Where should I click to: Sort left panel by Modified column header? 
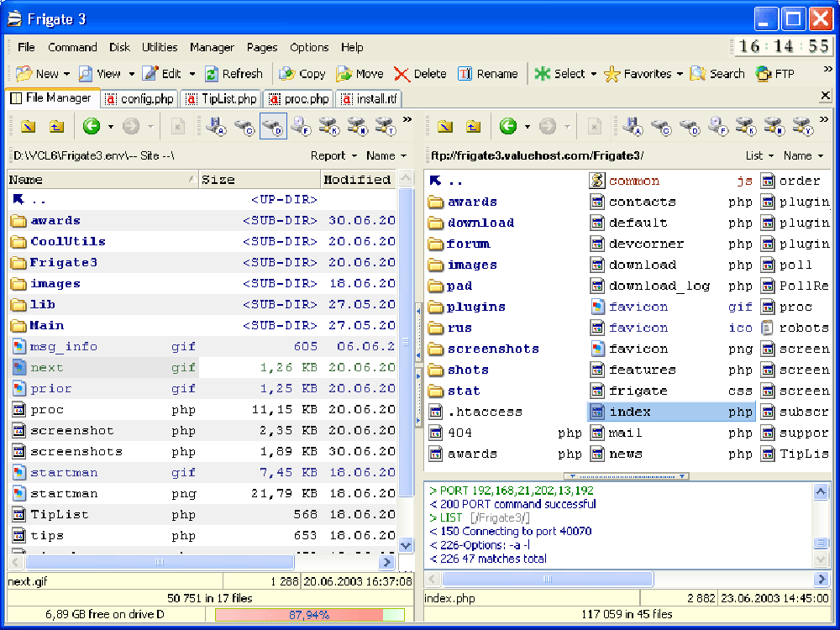pos(359,180)
